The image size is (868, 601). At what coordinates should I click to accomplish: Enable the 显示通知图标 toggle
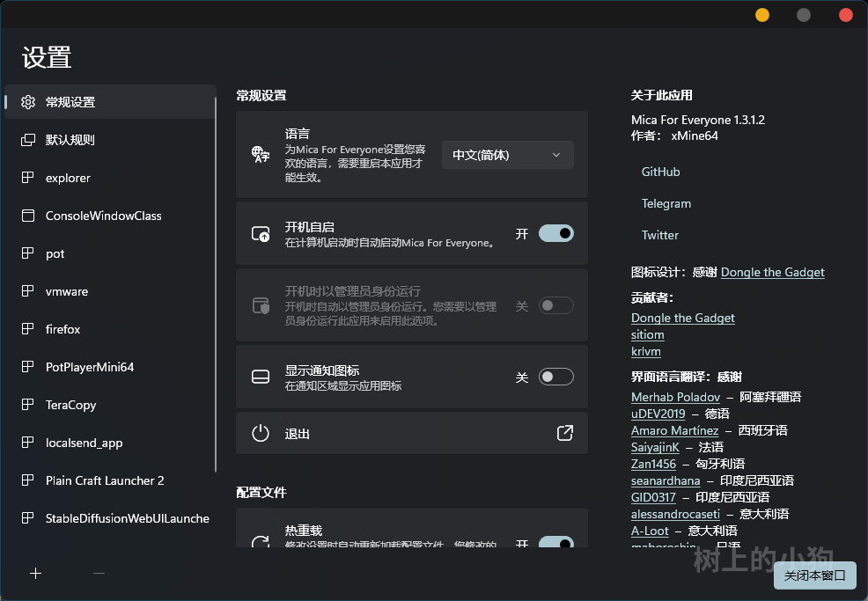555,377
